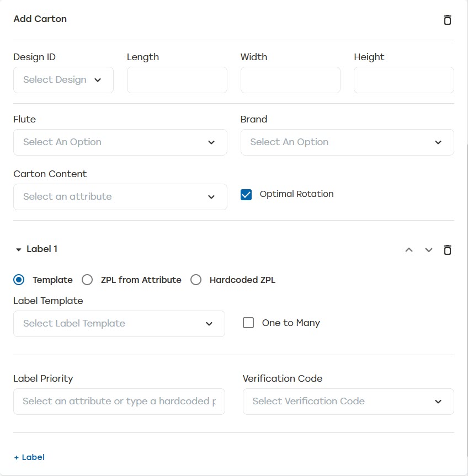Expand the Verification Code dropdown
468x476 pixels.
tap(348, 402)
